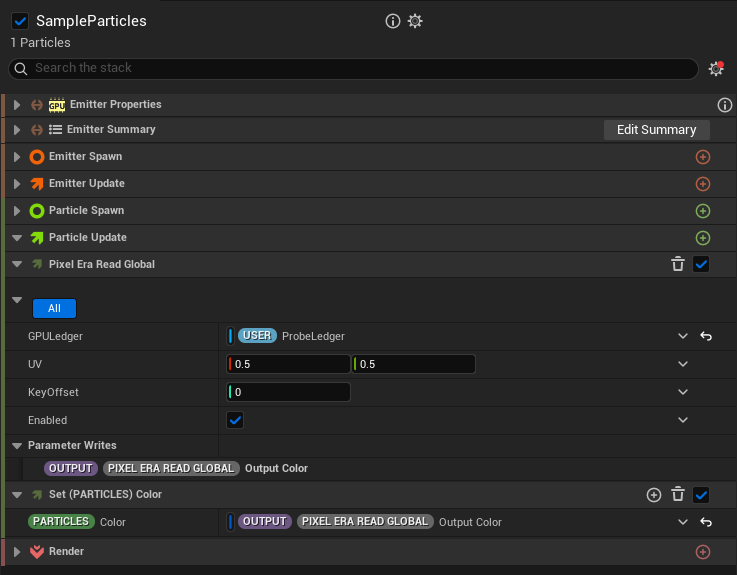Click the Edit Summary button

(657, 130)
